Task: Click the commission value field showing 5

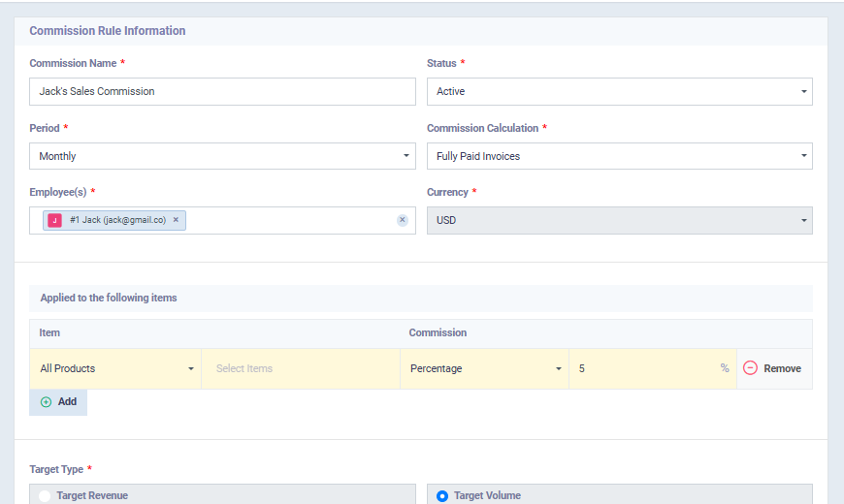Action: pos(652,368)
